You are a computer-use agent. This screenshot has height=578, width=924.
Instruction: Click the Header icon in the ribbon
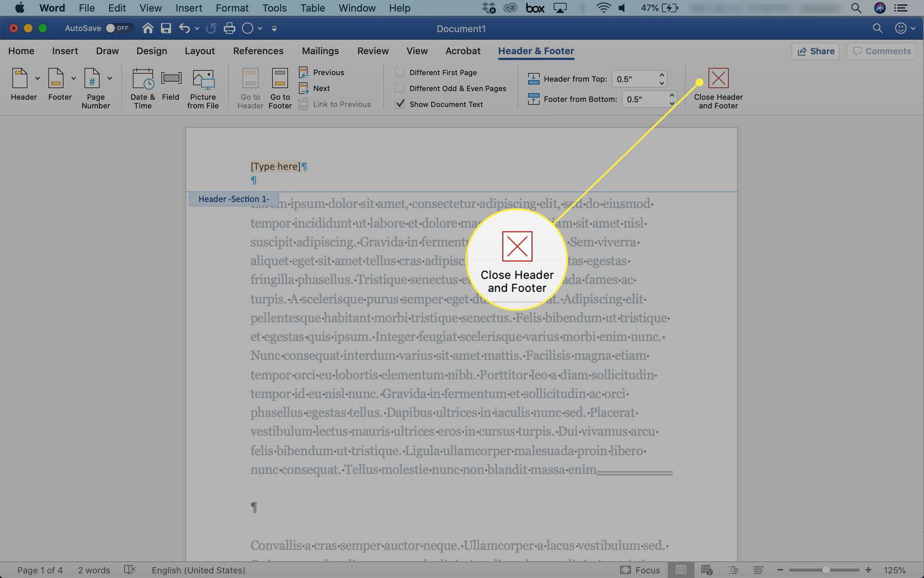point(20,78)
